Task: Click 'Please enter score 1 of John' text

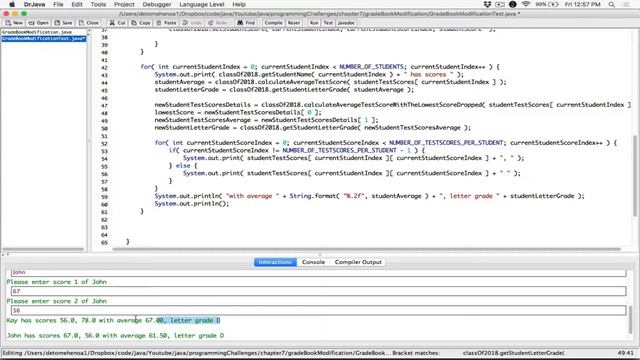Action: coord(57,282)
